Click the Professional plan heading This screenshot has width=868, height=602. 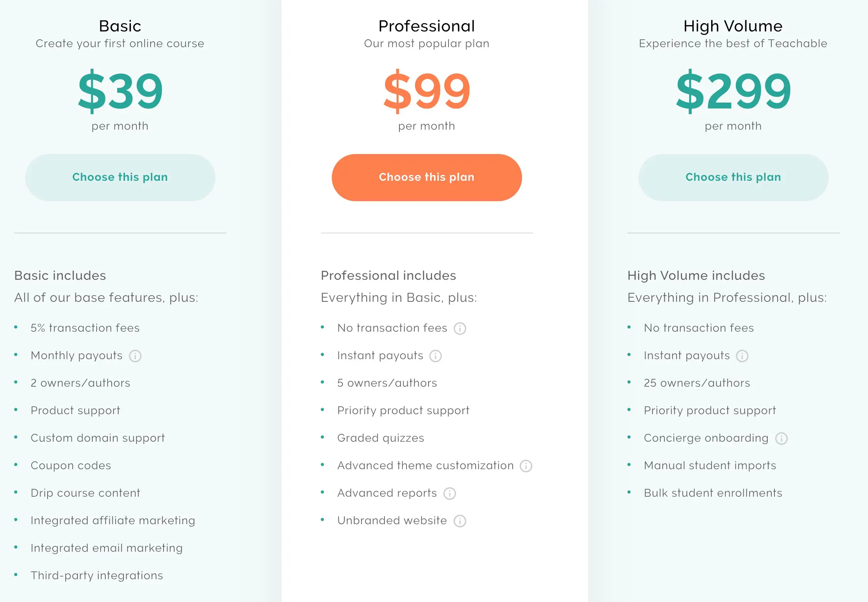tap(427, 26)
